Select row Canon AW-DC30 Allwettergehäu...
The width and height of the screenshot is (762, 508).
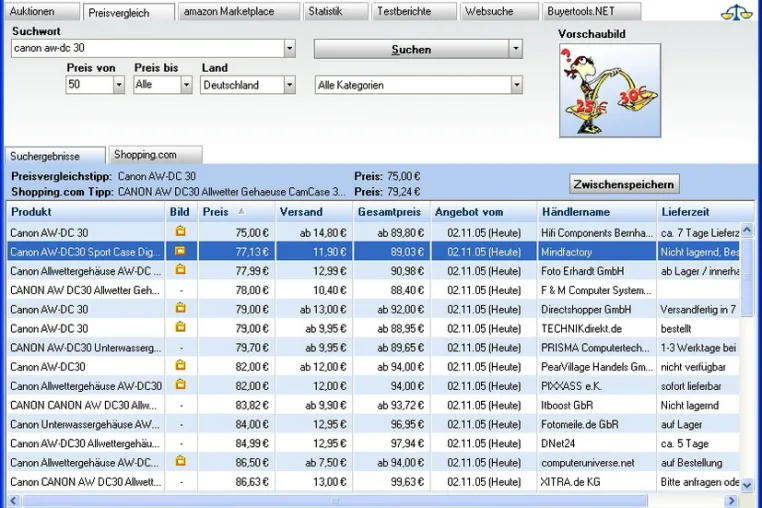click(x=373, y=443)
